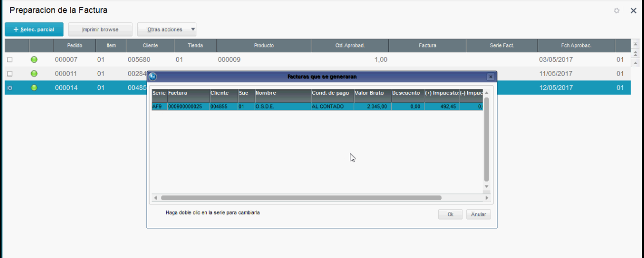Click the Serie column header in the dialog

click(159, 95)
